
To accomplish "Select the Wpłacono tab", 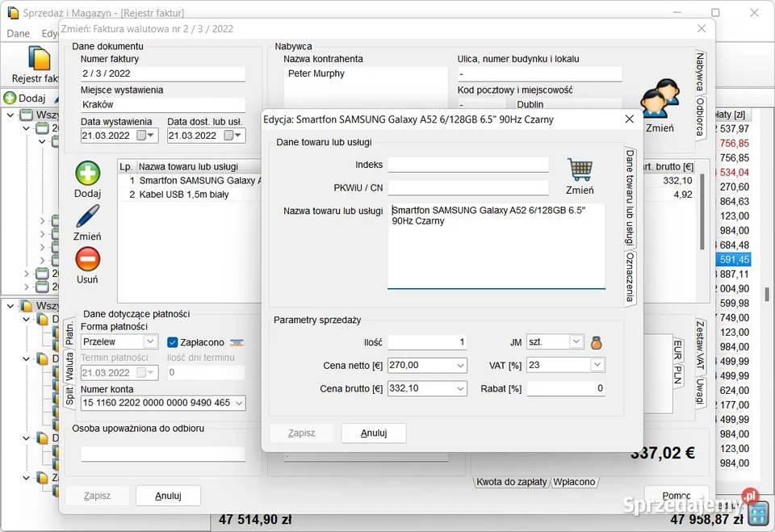I will 574,482.
